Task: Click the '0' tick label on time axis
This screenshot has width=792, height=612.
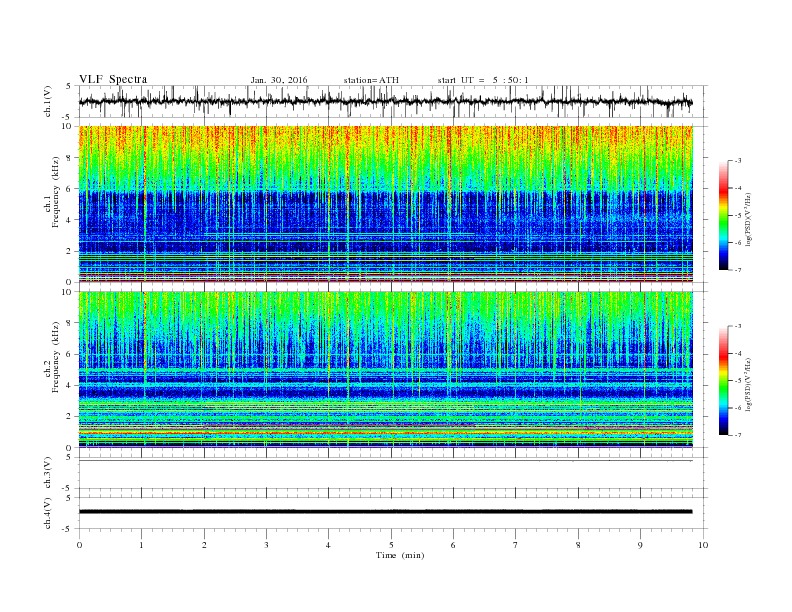Action: pos(79,545)
